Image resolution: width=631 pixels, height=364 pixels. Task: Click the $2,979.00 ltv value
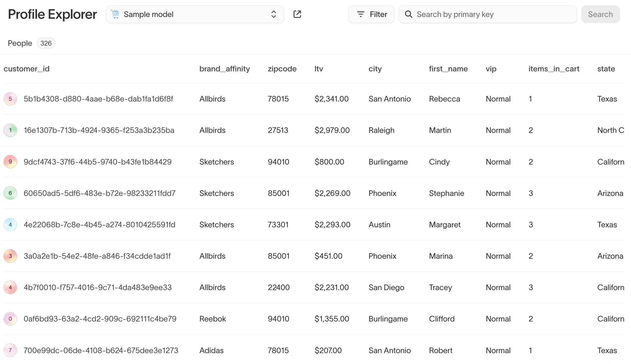click(332, 130)
